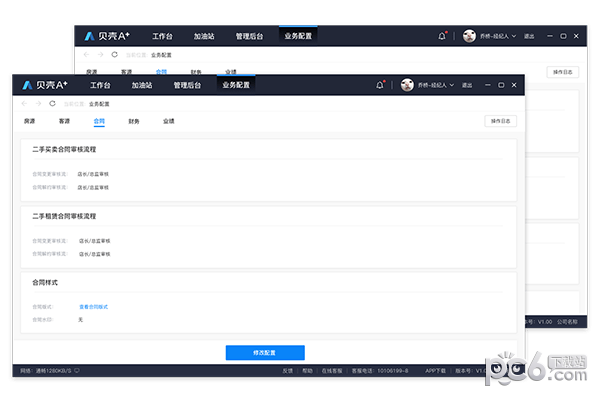Open notification bell in the front window
The height and width of the screenshot is (398, 600).
pos(380,85)
